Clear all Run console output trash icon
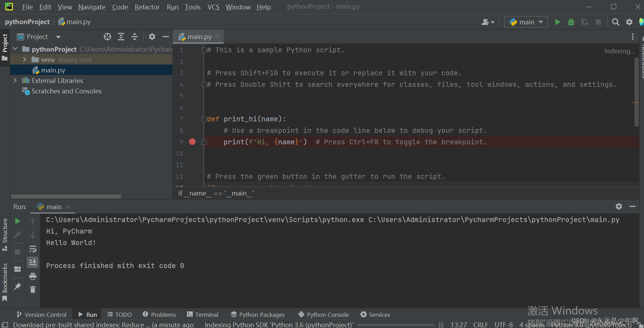This screenshot has width=644, height=328. pyautogui.click(x=33, y=290)
